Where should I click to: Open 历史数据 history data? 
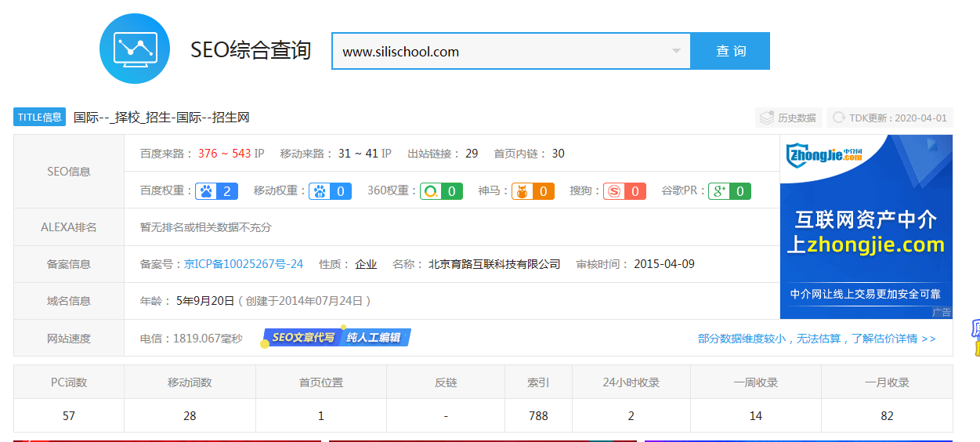coord(789,118)
